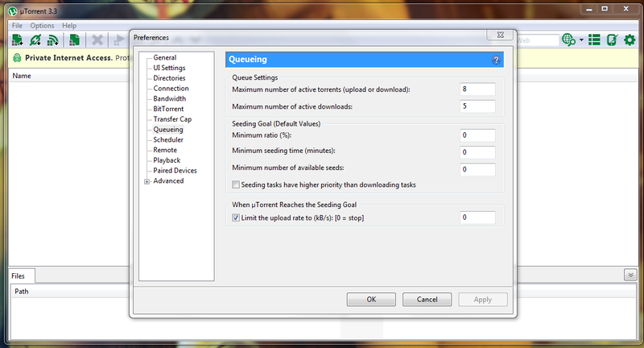Viewport: 644px width, 348px height.
Task: Select Remote in preferences tree
Action: tap(165, 150)
